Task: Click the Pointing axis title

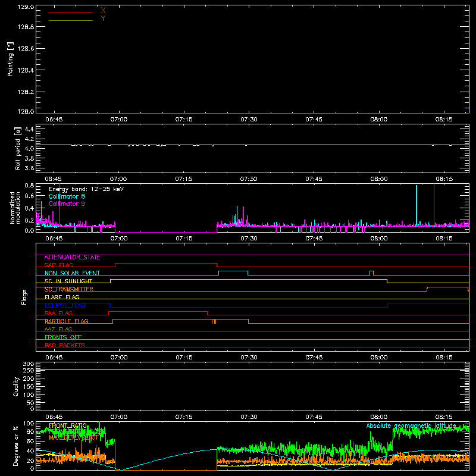Action: point(11,59)
